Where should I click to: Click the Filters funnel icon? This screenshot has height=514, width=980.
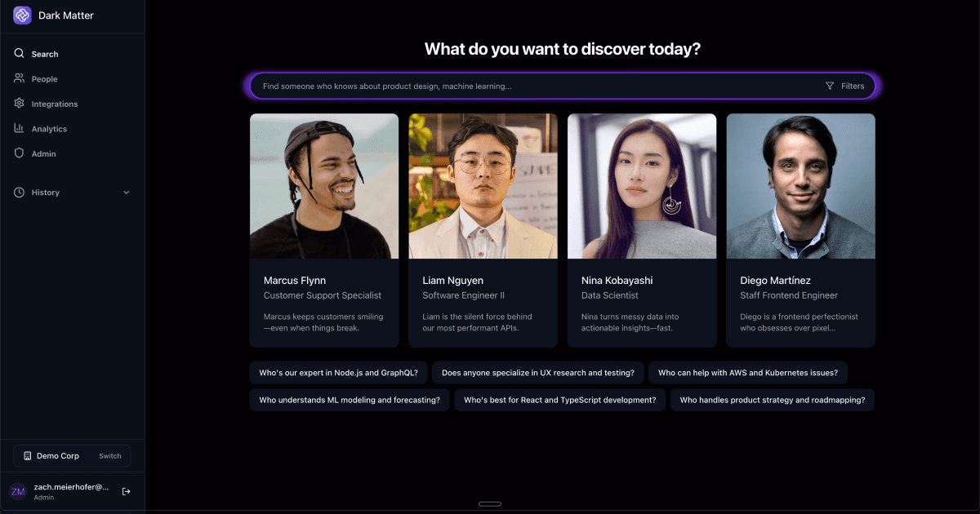pos(829,86)
